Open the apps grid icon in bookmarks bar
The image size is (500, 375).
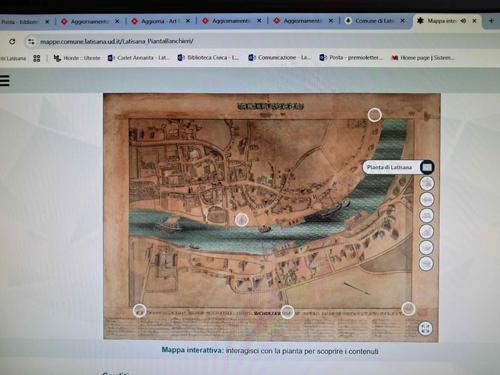click(x=37, y=58)
